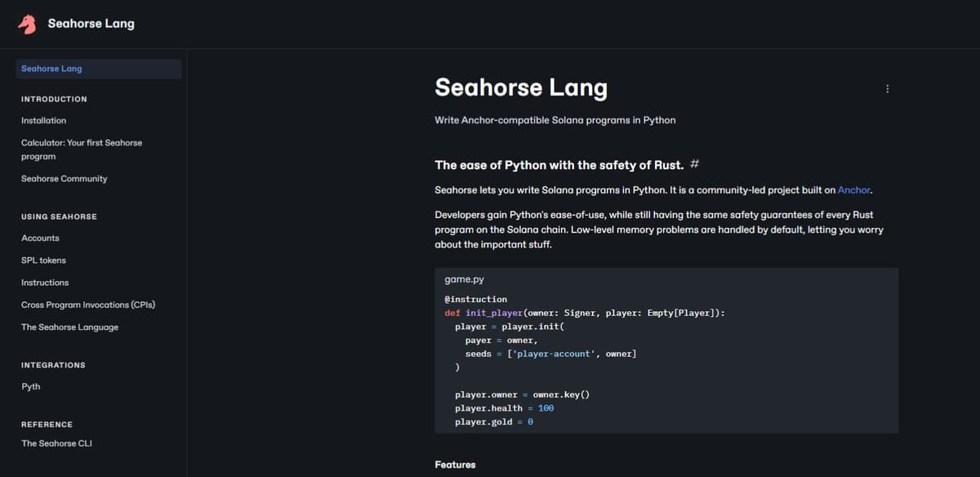Click the INTRODUCTION section label
This screenshot has height=477, width=980.
click(x=54, y=99)
